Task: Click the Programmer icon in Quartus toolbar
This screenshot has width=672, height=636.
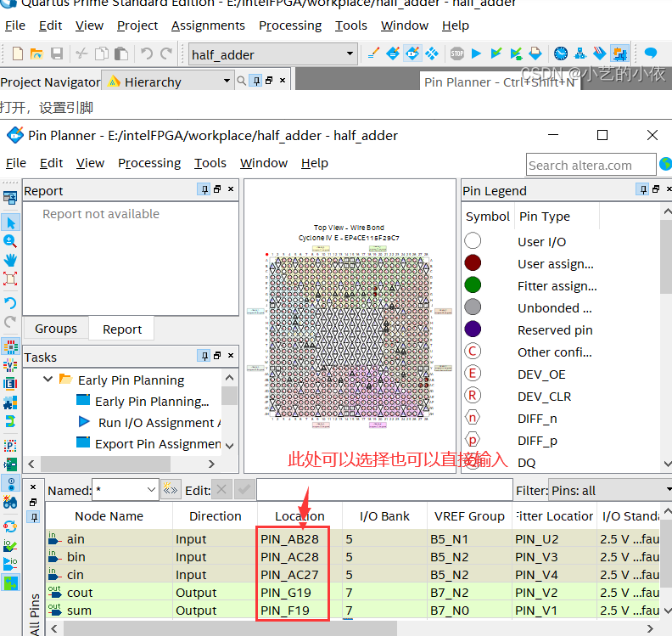Action: pyautogui.click(x=599, y=53)
